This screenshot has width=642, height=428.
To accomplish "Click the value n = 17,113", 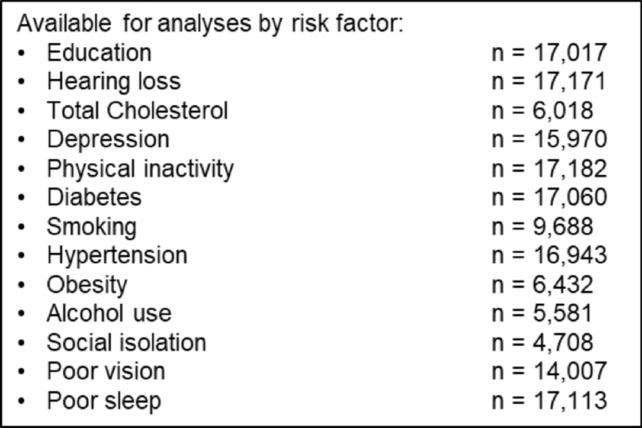I will tap(549, 401).
